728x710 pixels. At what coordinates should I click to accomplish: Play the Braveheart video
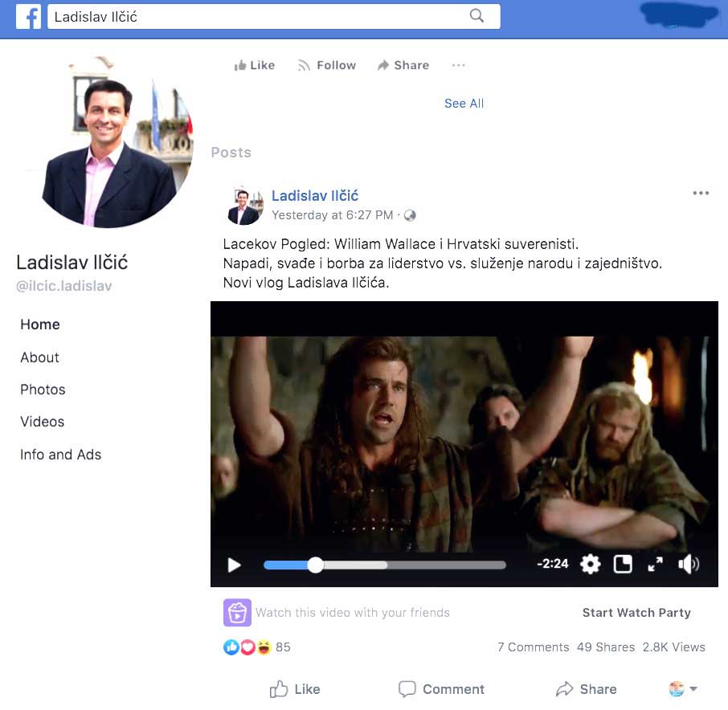tap(235, 565)
